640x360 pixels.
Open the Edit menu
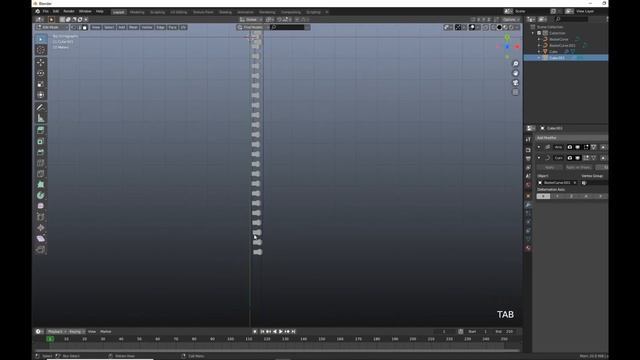[56, 11]
